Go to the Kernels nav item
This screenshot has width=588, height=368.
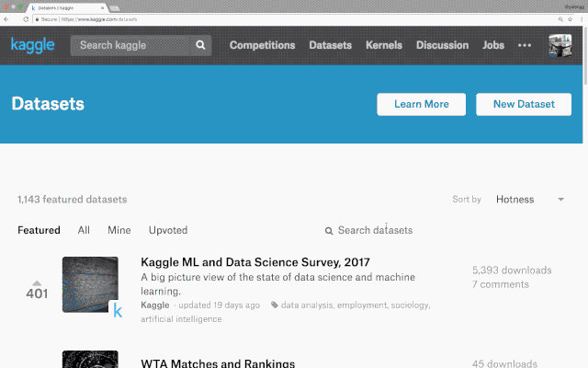coord(383,45)
